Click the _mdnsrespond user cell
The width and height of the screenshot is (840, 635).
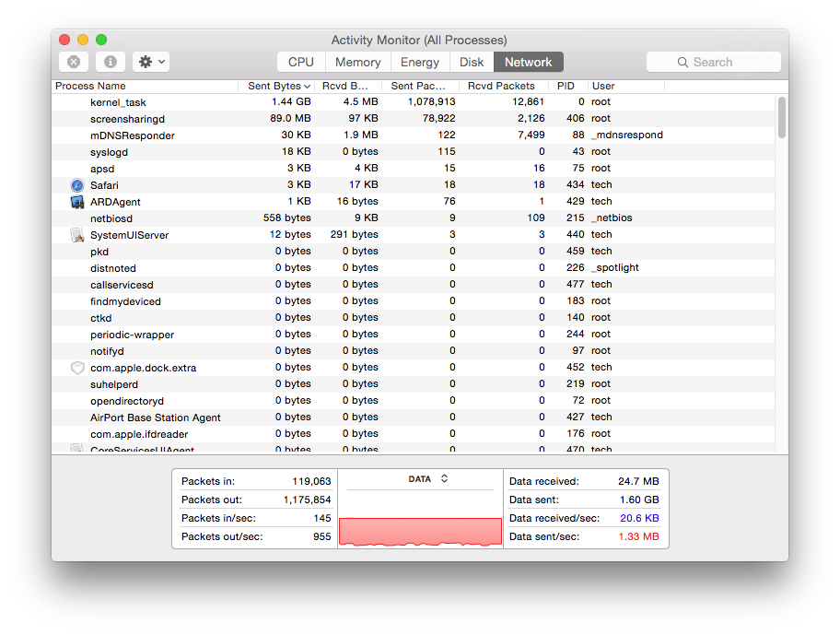pyautogui.click(x=627, y=135)
